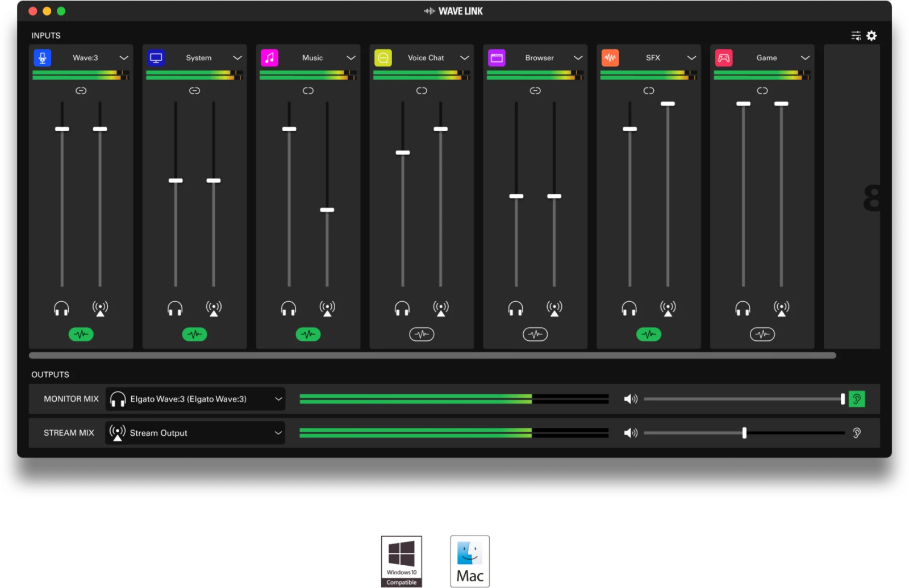Toggle System fader link
The image size is (909, 588).
[x=195, y=90]
